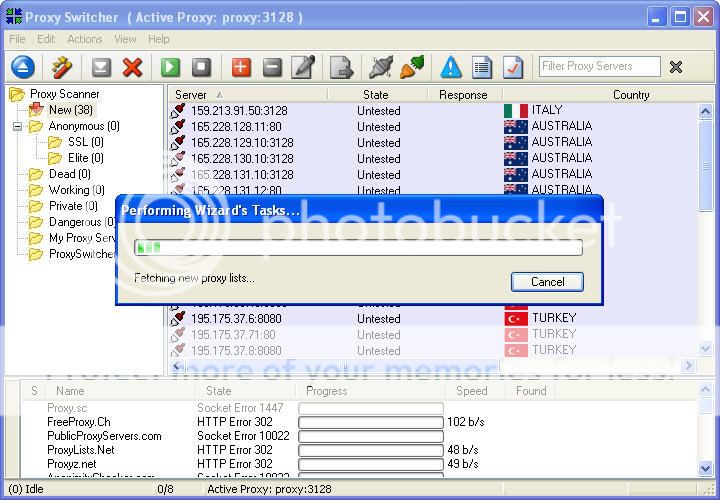Clear the proxy filter with X icon
Screen dimensions: 720x500
click(x=676, y=67)
